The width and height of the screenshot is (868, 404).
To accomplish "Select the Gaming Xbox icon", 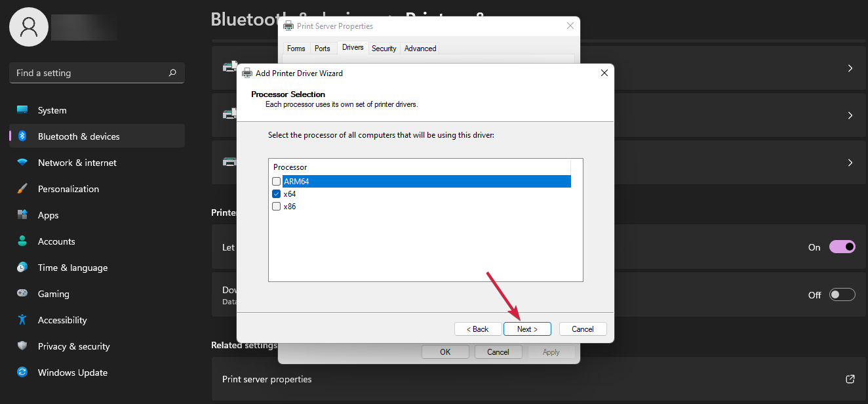I will (22, 294).
